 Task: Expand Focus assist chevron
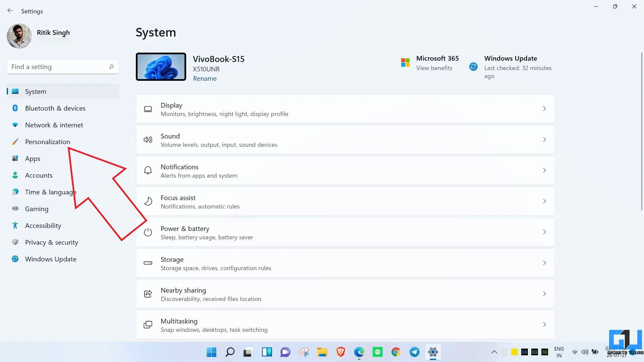(x=544, y=201)
